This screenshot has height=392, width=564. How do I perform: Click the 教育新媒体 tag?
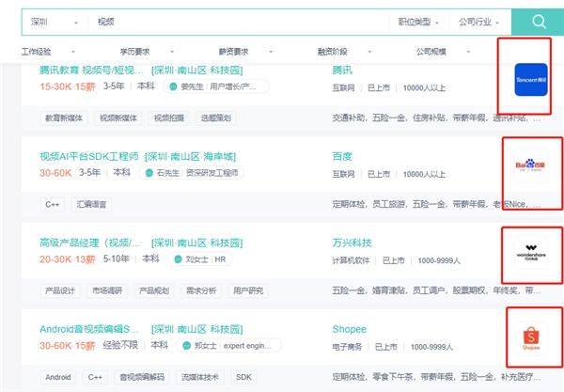62,118
